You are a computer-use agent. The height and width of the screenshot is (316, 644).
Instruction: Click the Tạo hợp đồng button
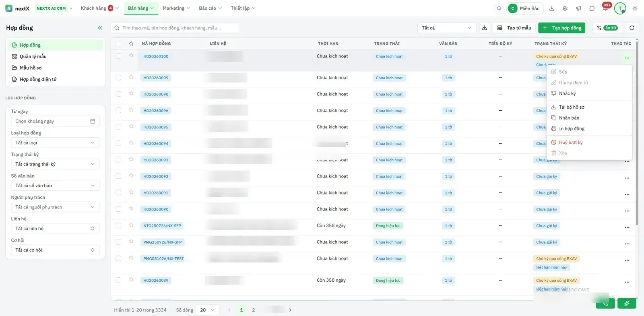(x=563, y=28)
